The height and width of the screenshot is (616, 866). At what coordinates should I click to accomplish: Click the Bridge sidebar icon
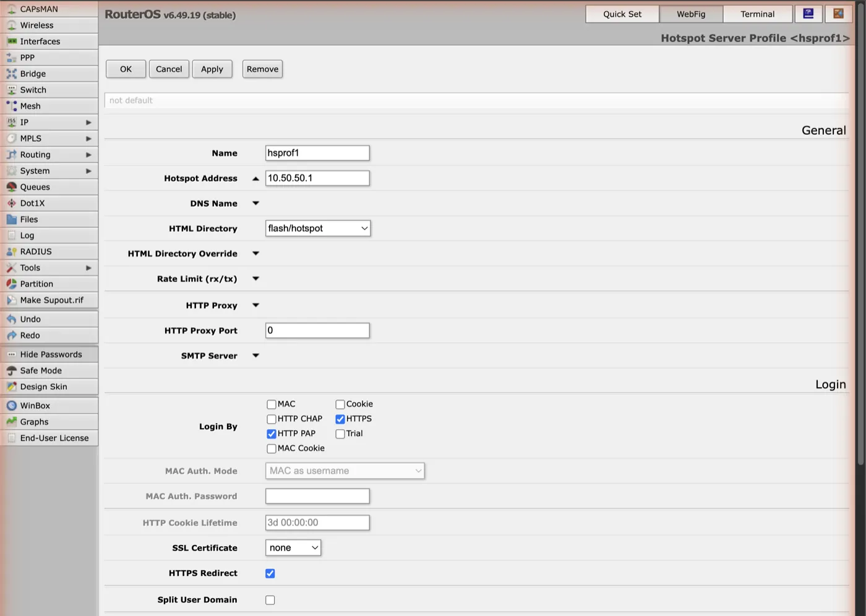click(11, 74)
